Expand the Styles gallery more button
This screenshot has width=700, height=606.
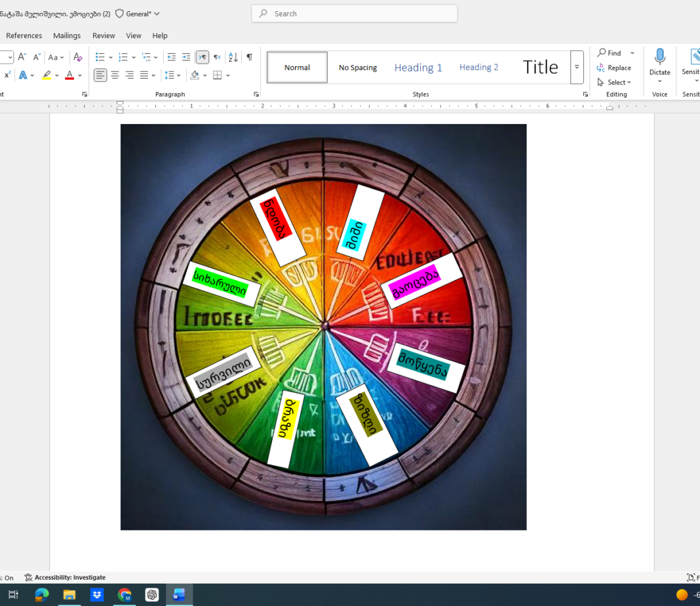pos(577,67)
